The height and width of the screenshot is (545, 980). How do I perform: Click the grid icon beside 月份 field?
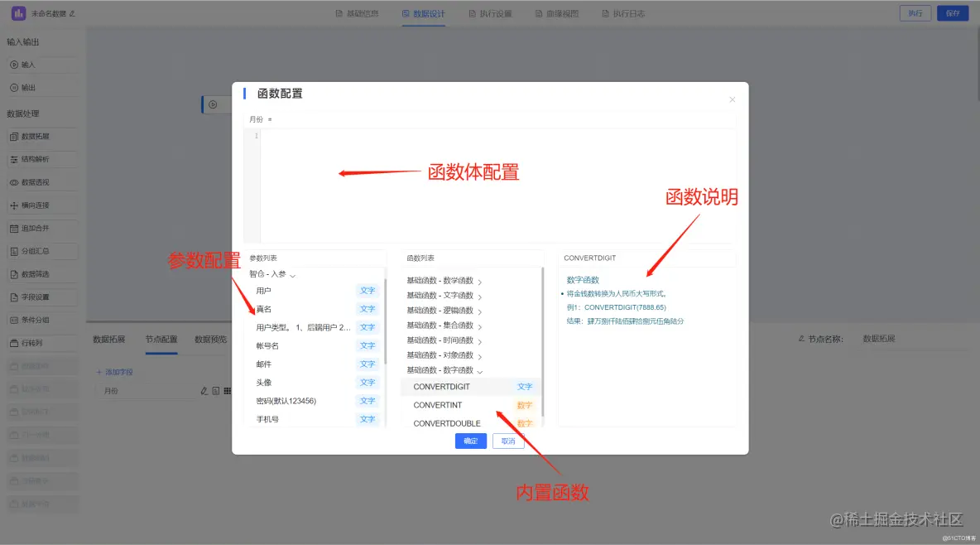point(228,390)
